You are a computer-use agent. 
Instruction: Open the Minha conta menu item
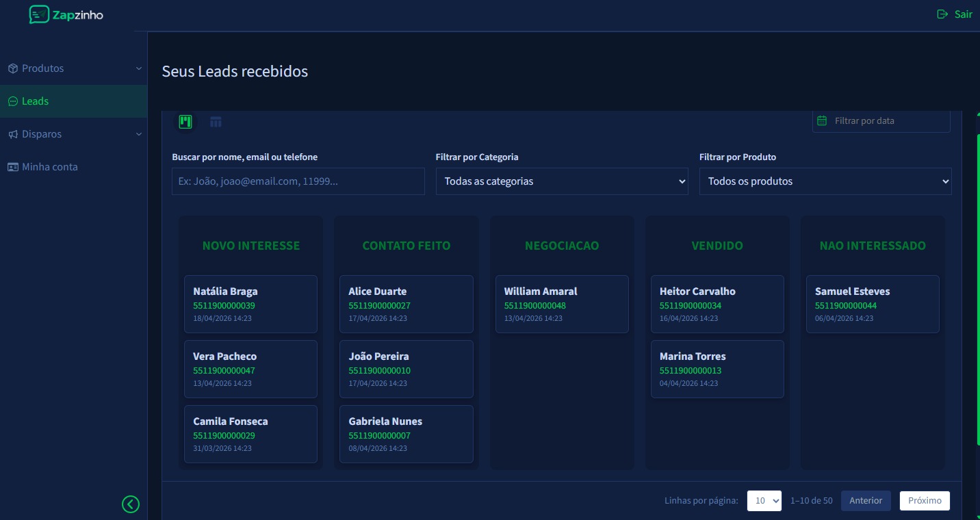[x=49, y=167]
